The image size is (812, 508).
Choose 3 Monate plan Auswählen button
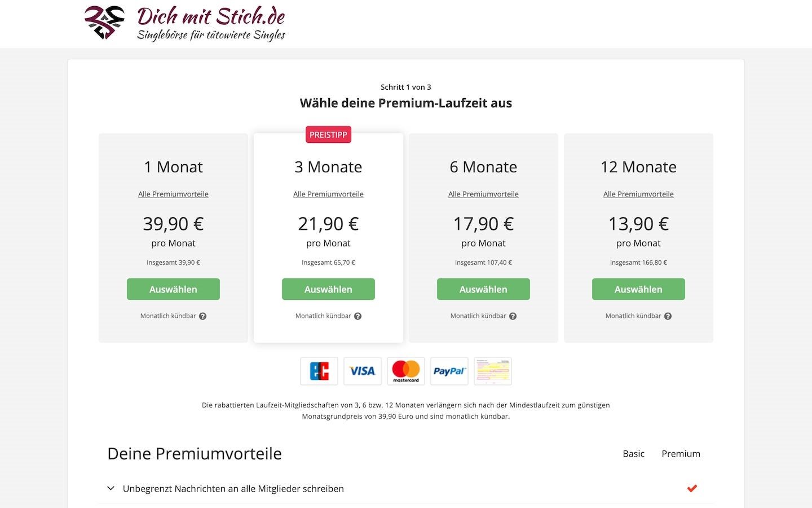pyautogui.click(x=328, y=289)
